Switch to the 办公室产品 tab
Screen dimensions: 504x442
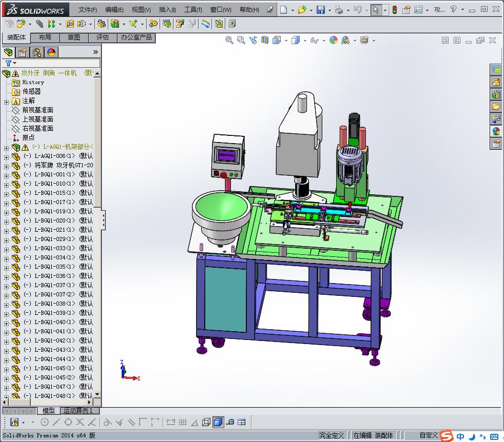[x=137, y=37]
